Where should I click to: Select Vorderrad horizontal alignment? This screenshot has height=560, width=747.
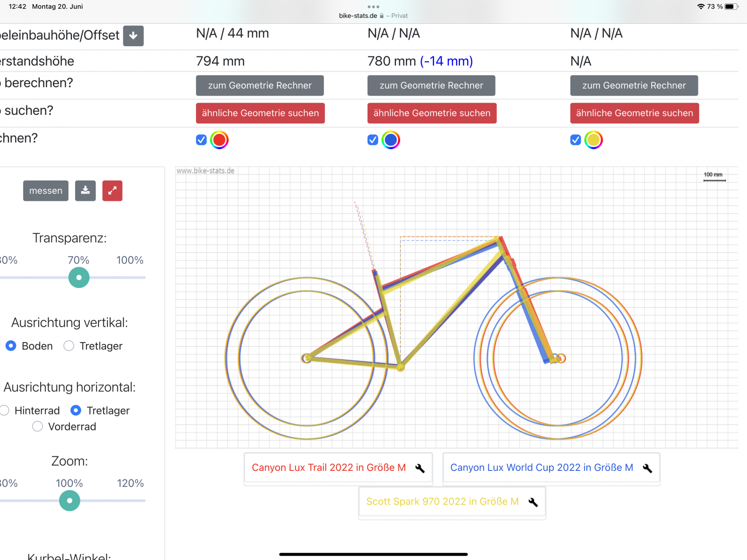coord(38,427)
